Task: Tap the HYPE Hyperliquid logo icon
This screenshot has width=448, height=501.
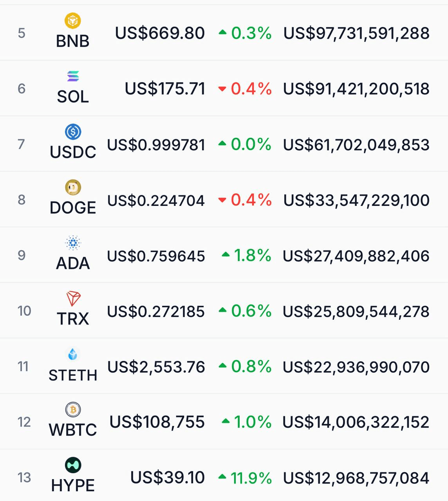Action: [73, 465]
